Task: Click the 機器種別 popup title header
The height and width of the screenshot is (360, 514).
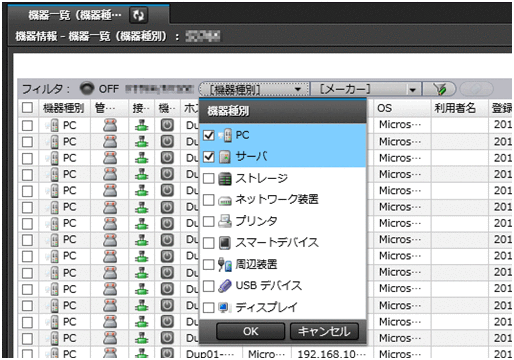Action: click(x=283, y=111)
